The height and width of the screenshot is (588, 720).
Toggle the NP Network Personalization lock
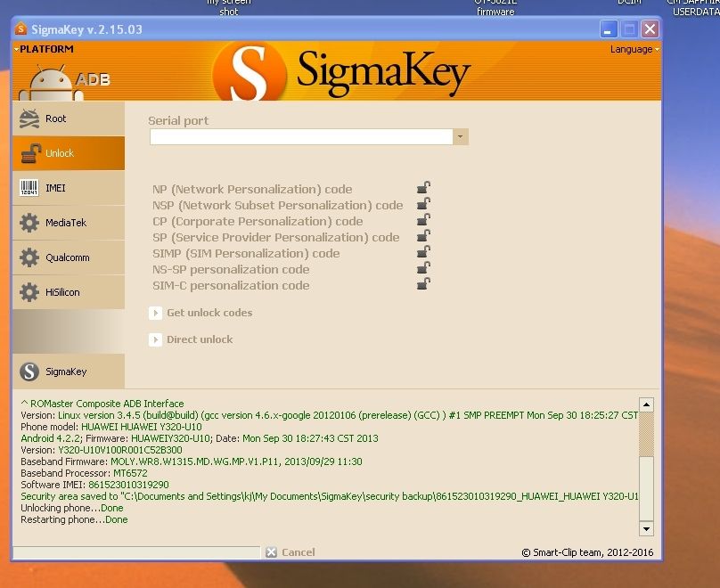(423, 188)
